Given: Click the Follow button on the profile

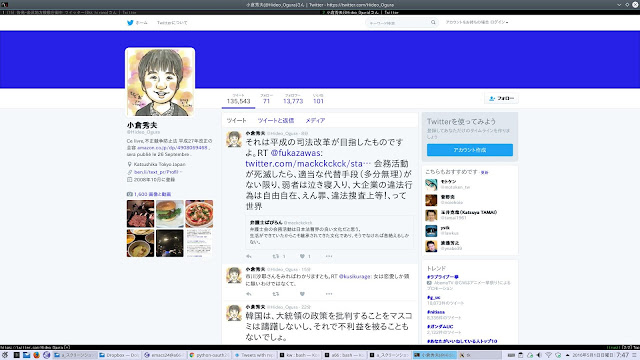Looking at the screenshot, I should (x=502, y=98).
